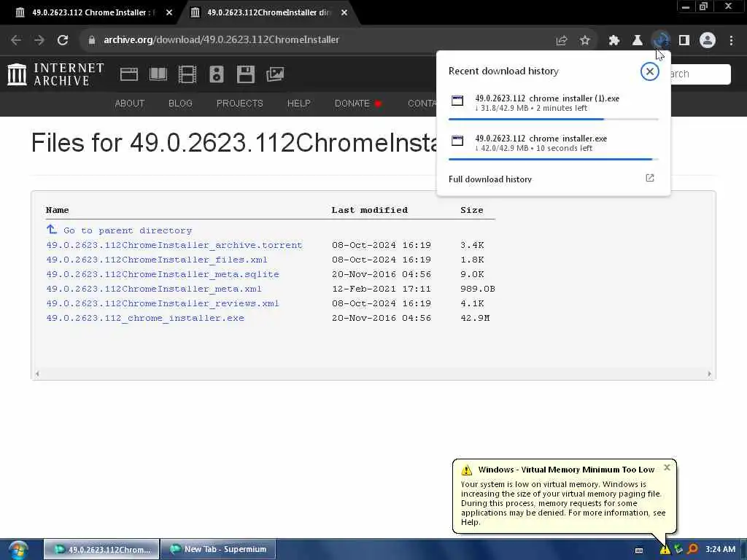Click the taskbar clock showing 3:24 AM

coord(720,550)
